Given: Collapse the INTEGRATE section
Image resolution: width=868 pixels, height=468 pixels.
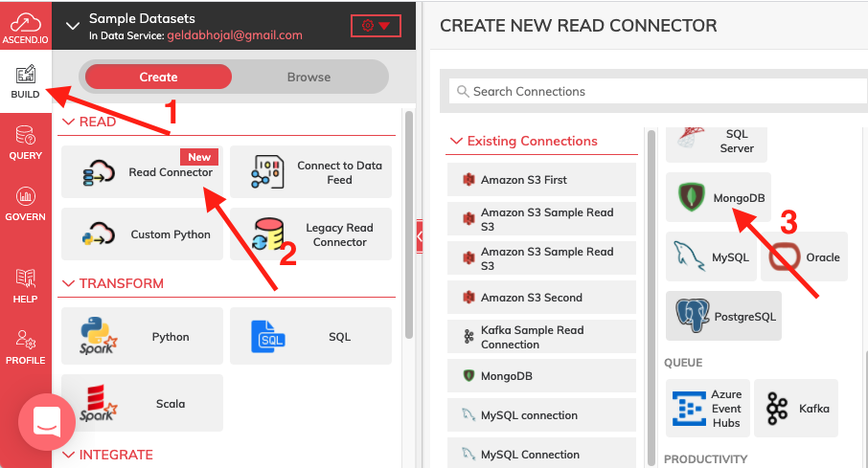Looking at the screenshot, I should pos(68,455).
